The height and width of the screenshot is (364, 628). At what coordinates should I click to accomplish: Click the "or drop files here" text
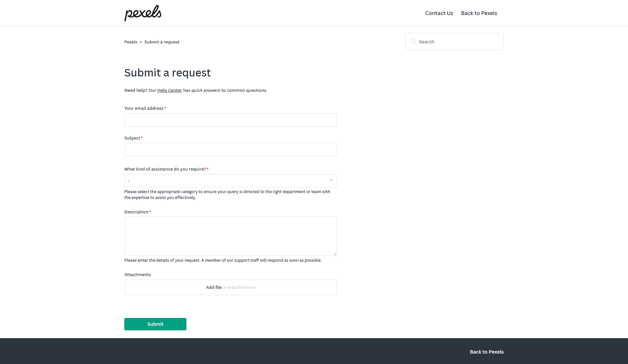click(x=239, y=288)
